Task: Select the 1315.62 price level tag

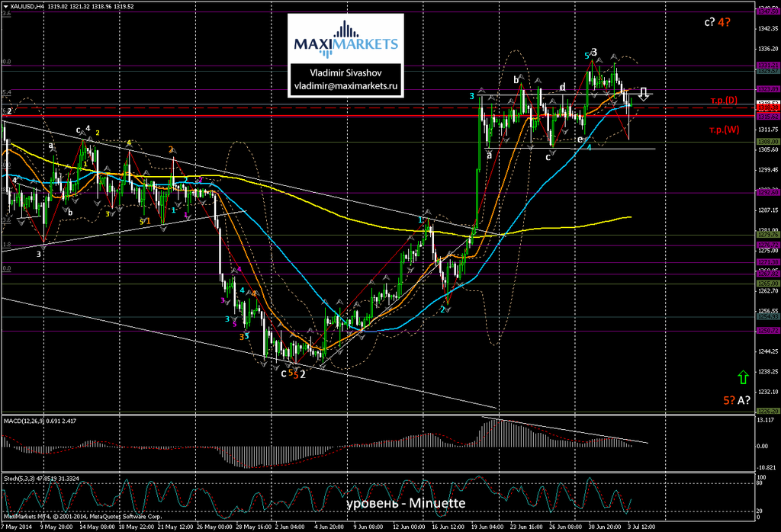Action: click(x=767, y=117)
